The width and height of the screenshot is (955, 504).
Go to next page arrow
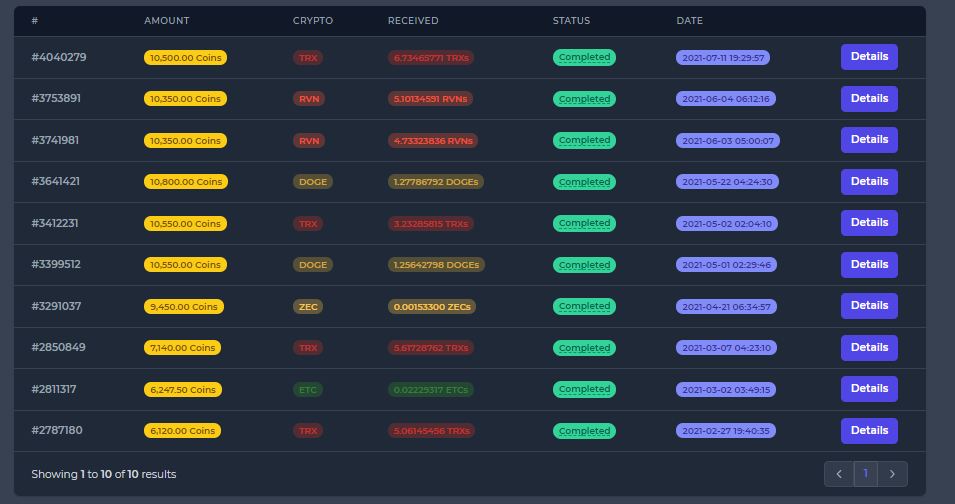[x=892, y=474]
